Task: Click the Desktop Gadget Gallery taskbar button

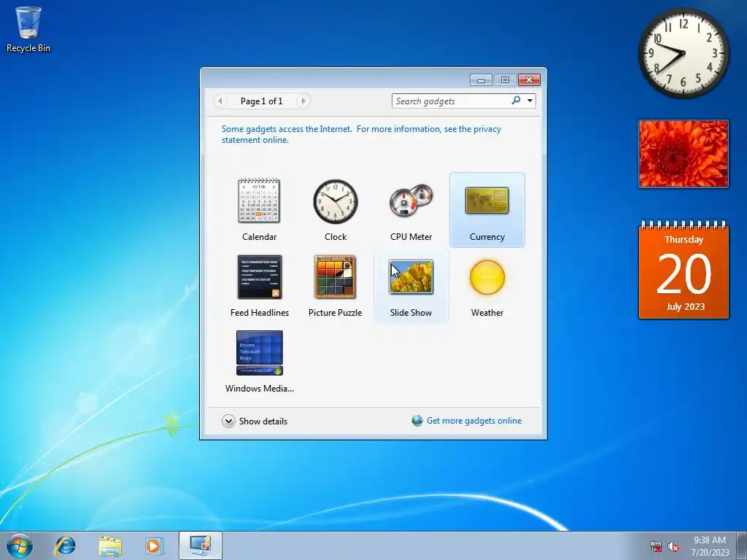Action: click(201, 545)
